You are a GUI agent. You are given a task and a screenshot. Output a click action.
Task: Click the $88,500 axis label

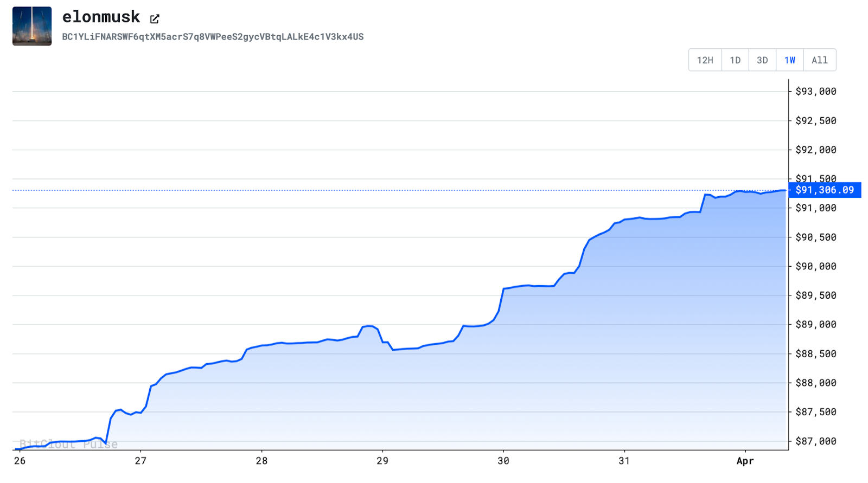(816, 354)
